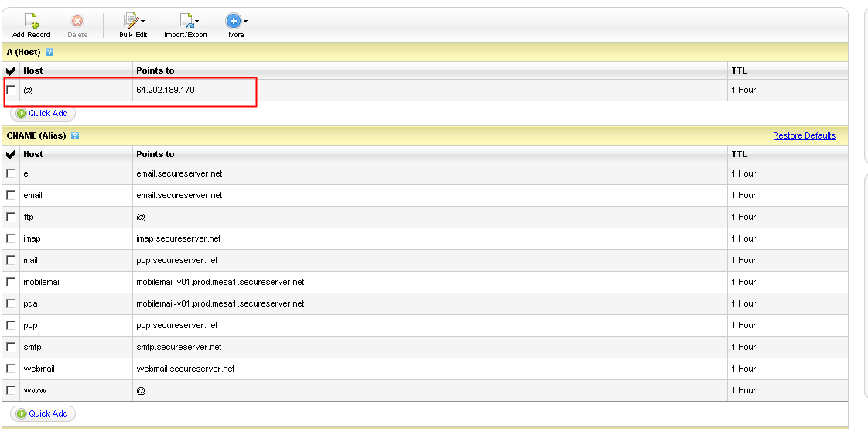Click the www host name
This screenshot has width=868, height=432.
pyautogui.click(x=35, y=390)
